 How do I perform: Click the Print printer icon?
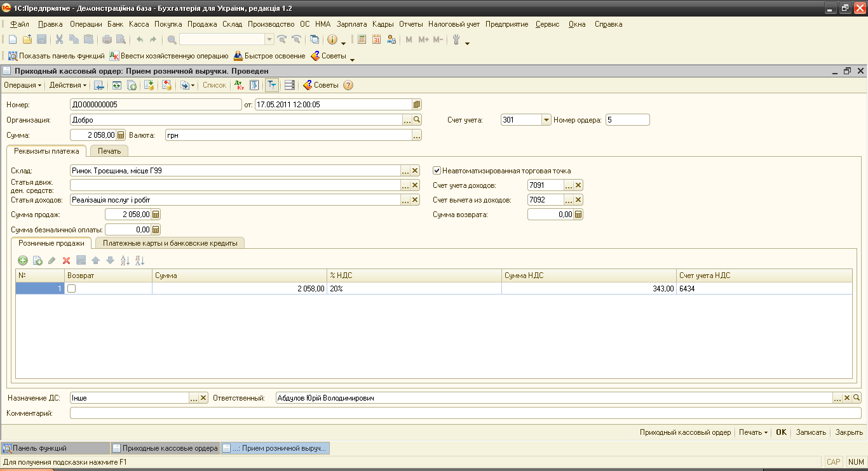coord(107,39)
